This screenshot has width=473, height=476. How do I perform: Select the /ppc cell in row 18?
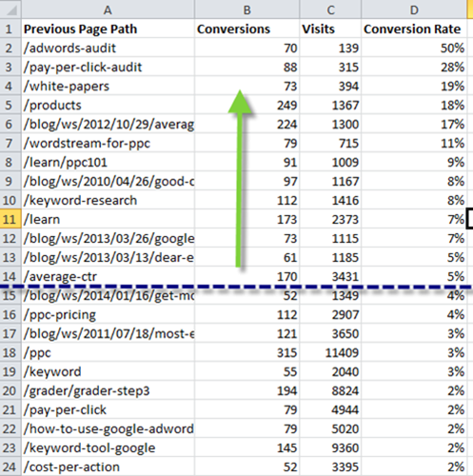point(108,352)
